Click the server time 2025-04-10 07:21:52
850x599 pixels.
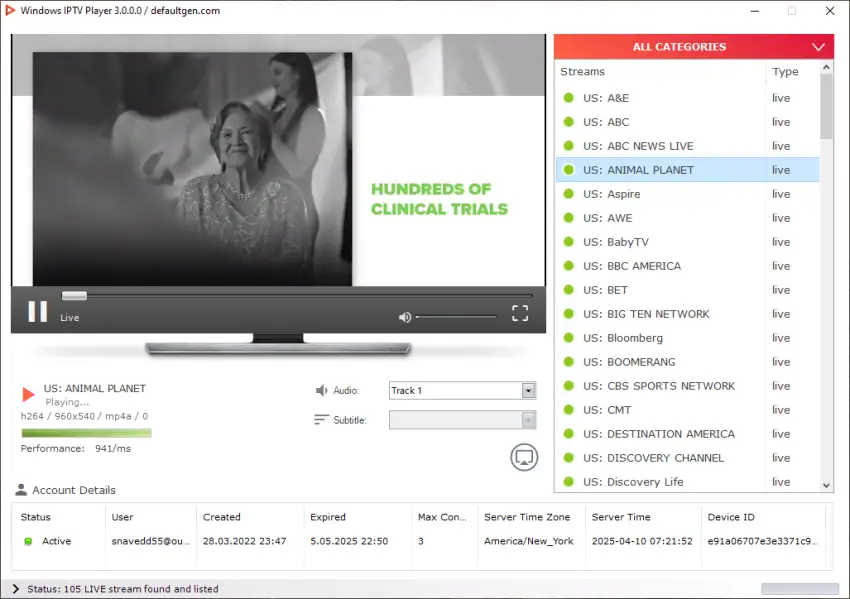(x=642, y=541)
